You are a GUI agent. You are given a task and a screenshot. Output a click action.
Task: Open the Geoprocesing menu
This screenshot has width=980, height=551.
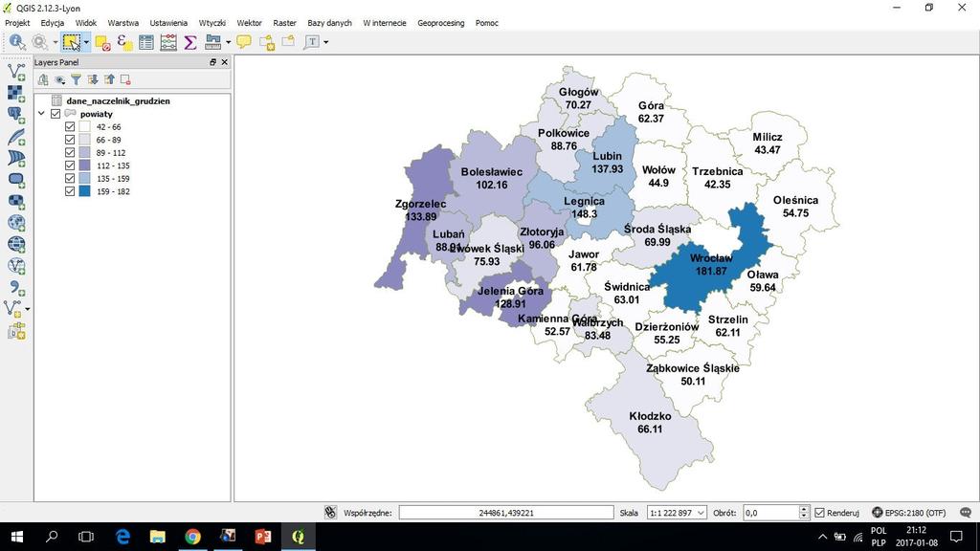pos(440,23)
